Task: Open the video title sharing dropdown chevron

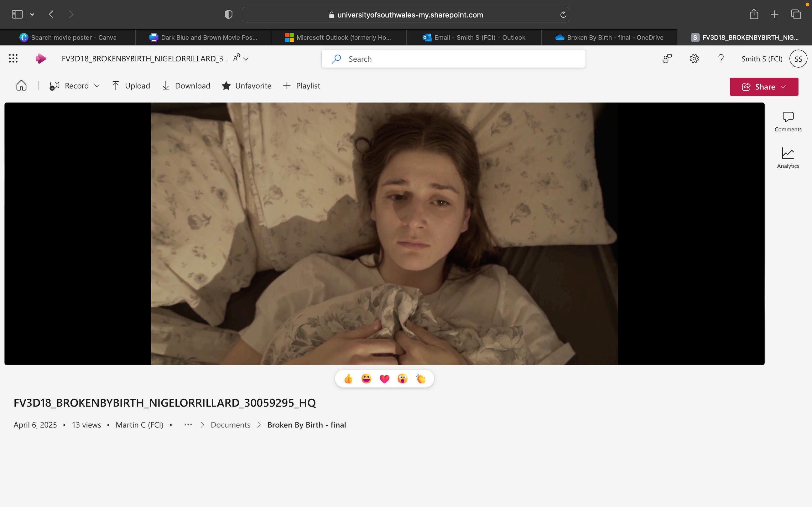Action: (246, 59)
